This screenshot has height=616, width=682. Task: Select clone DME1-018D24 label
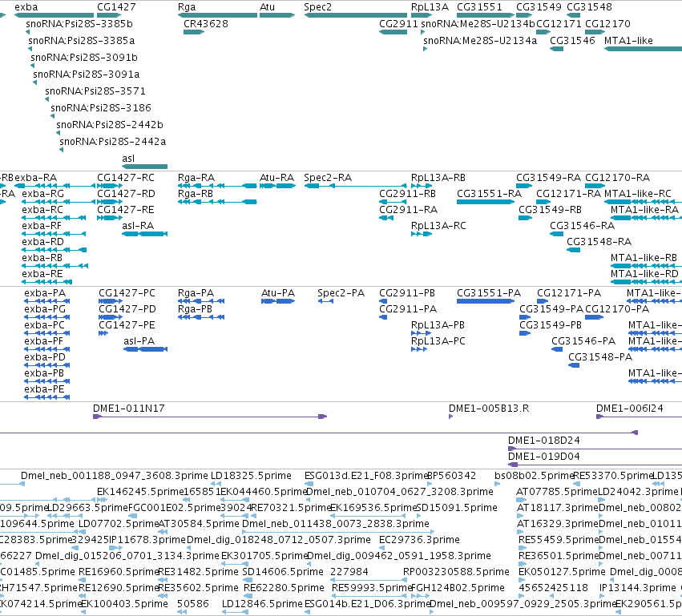543,441
